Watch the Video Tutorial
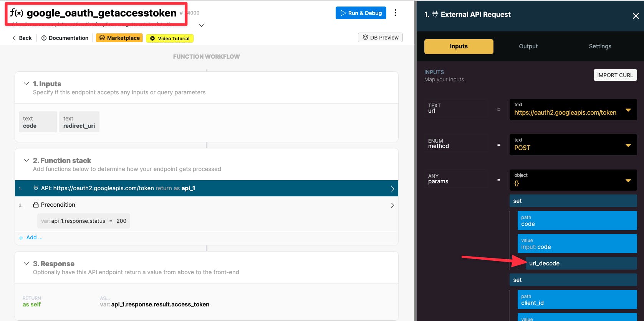 coord(170,38)
